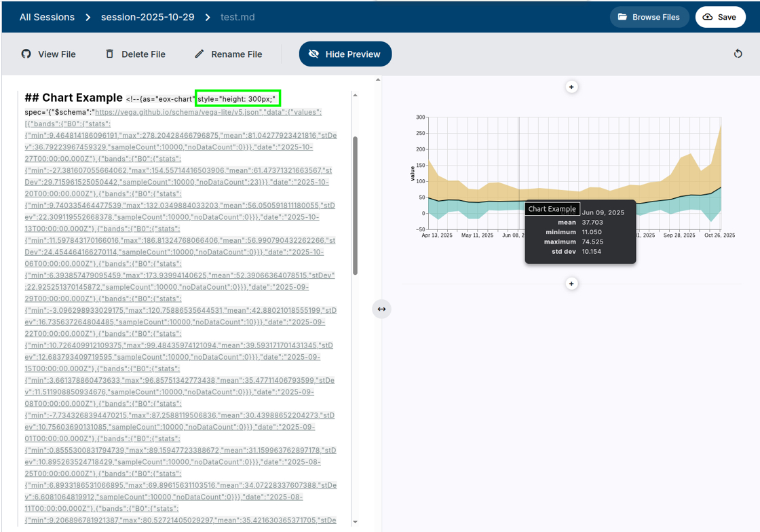Click the Save button label
The width and height of the screenshot is (760, 532).
[x=726, y=17]
